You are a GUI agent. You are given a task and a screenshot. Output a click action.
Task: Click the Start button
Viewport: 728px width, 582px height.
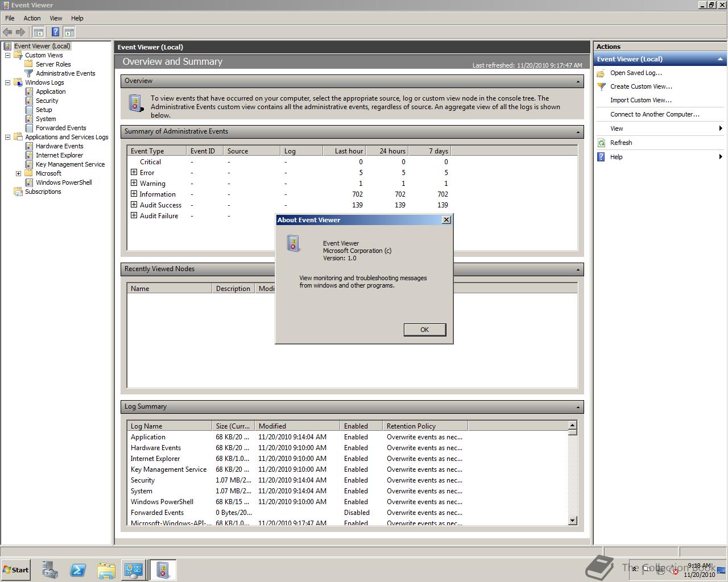pyautogui.click(x=15, y=570)
